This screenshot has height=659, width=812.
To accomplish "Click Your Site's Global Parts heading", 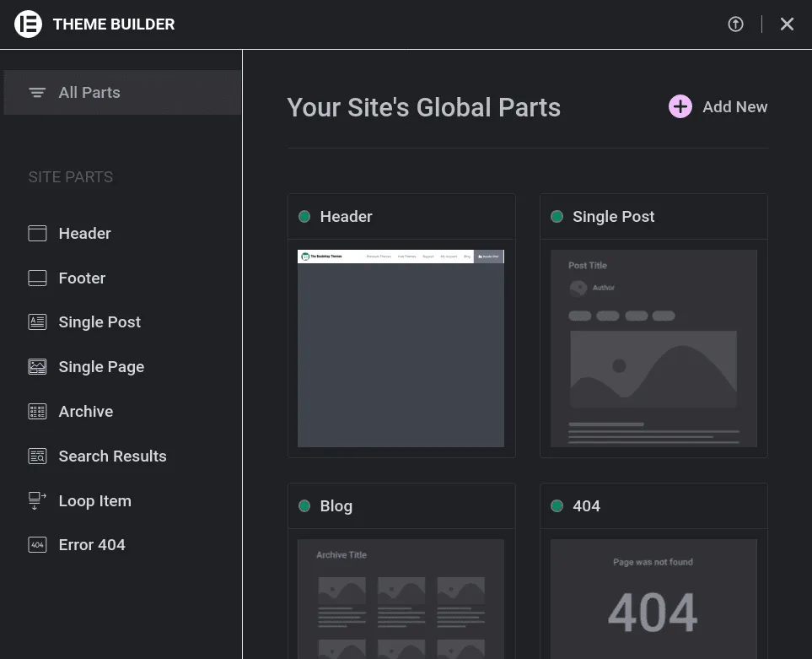I will [x=423, y=107].
